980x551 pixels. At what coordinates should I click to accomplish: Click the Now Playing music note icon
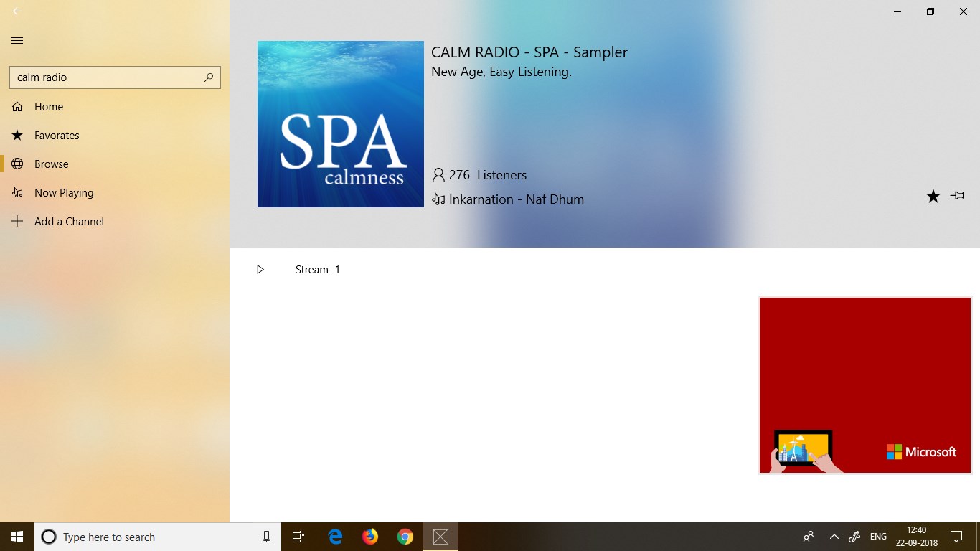pyautogui.click(x=17, y=192)
